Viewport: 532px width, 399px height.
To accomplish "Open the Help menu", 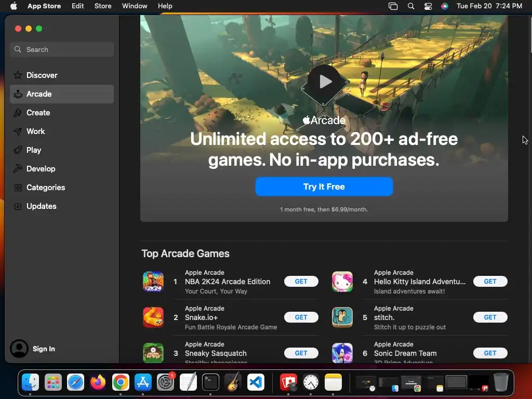I will [x=165, y=6].
